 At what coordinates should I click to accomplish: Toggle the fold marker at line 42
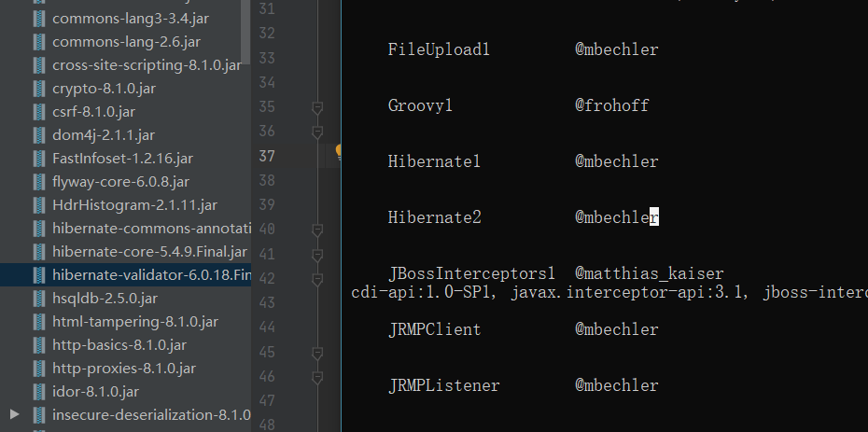317,278
